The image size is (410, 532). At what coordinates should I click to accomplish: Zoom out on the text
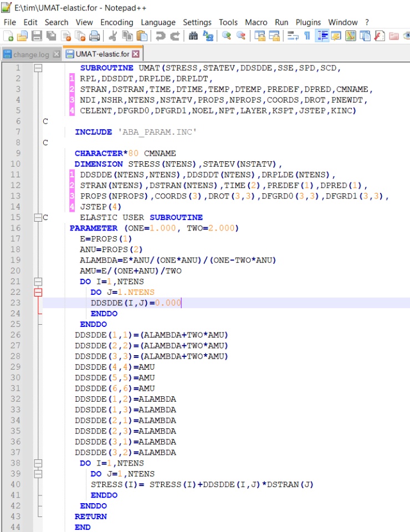241,35
